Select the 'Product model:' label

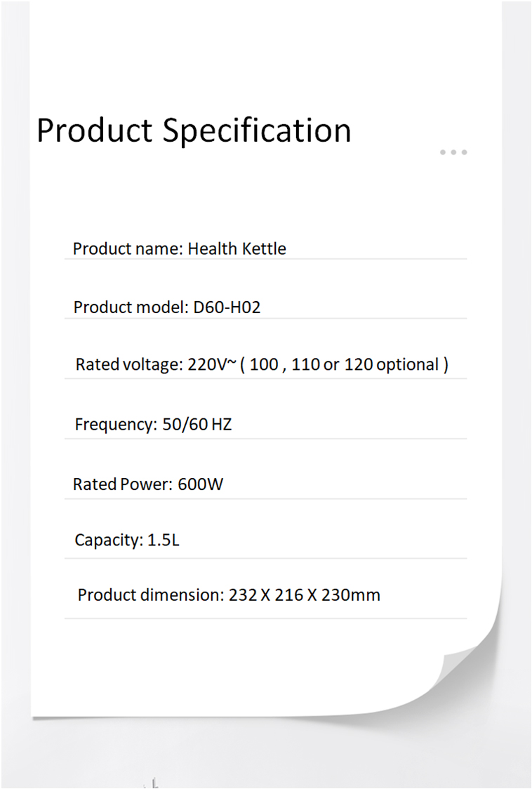131,307
